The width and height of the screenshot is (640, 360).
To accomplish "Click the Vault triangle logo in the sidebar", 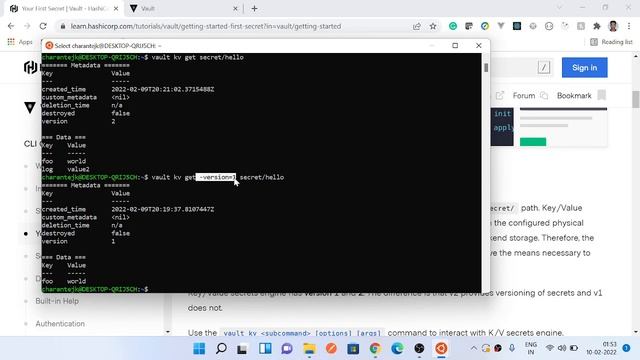I will [x=30, y=107].
